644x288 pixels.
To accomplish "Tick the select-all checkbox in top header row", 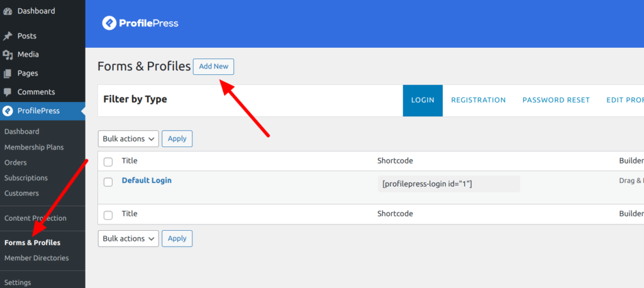I will (108, 162).
